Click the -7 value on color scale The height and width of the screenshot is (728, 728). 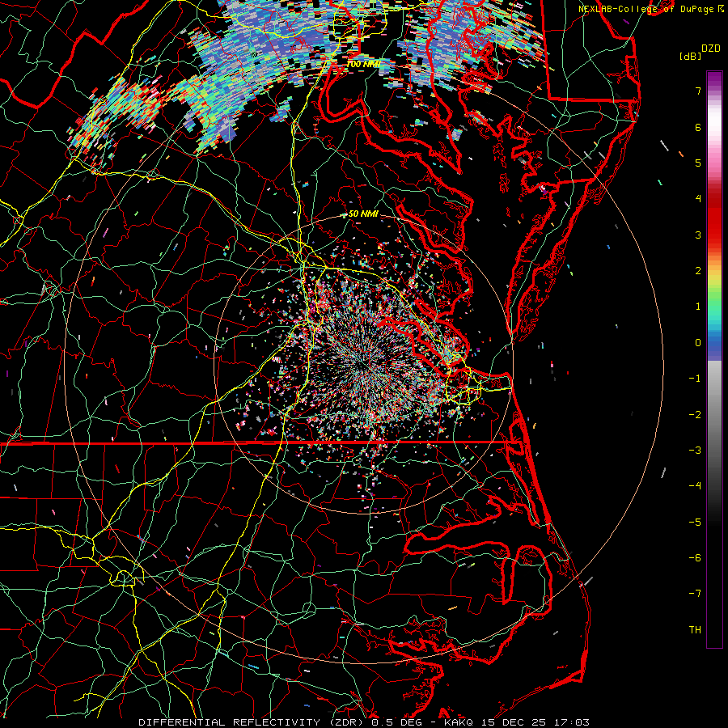(695, 594)
